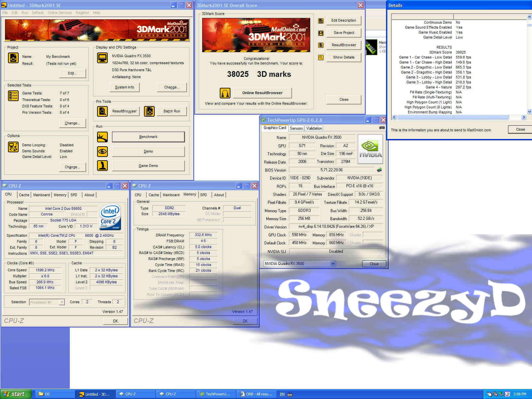Open the Online Services menu

(x=60, y=13)
